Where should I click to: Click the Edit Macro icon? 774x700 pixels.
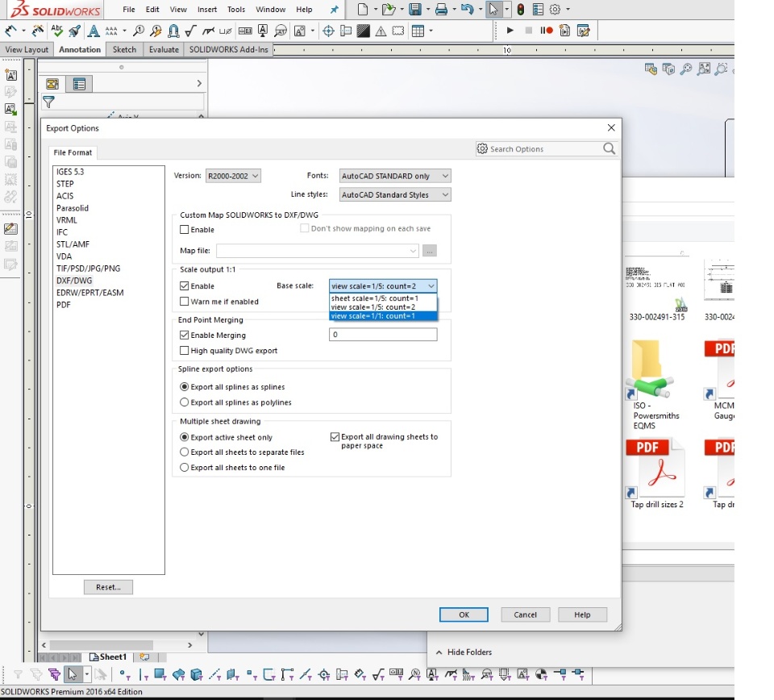[x=584, y=31]
